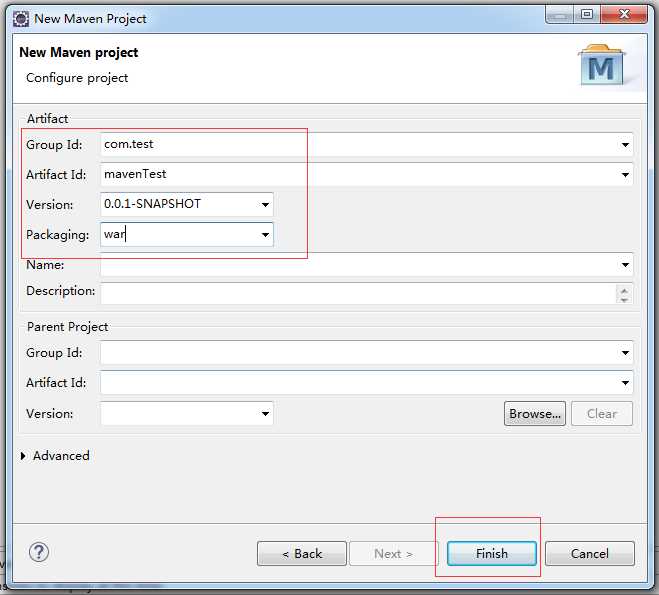
Task: Open the Artifact Artifact Id dropdown arrow
Action: [x=625, y=174]
